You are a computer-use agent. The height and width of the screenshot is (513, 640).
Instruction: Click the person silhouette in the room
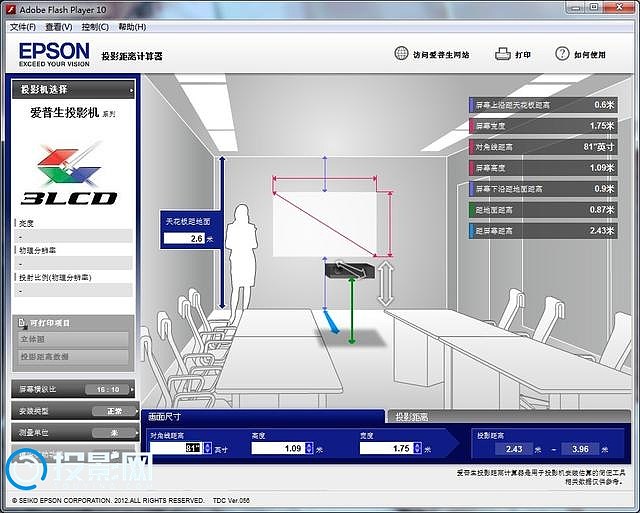pos(242,261)
